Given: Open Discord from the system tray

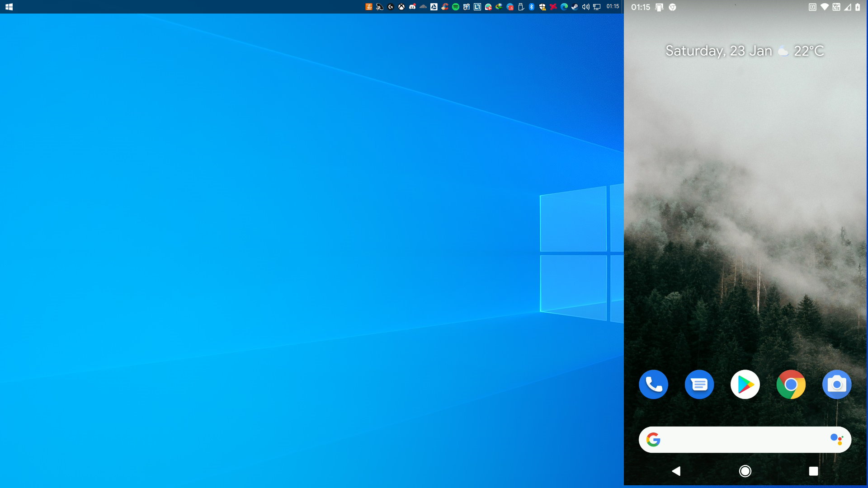Looking at the screenshot, I should point(412,7).
